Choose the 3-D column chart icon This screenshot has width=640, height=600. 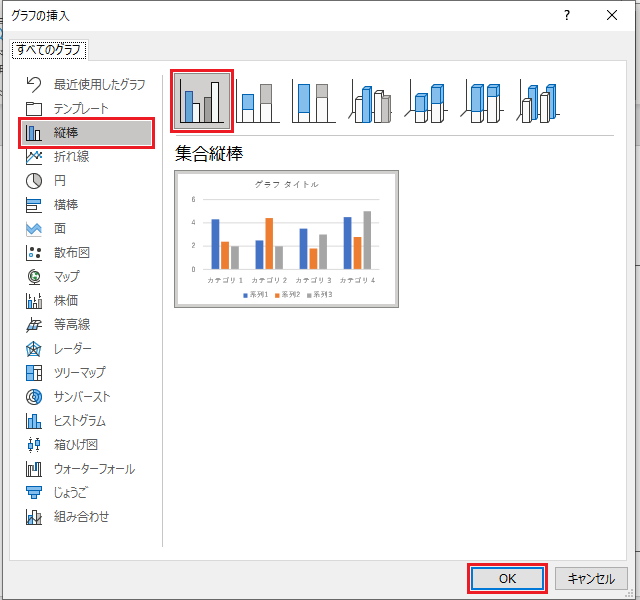(x=542, y=101)
